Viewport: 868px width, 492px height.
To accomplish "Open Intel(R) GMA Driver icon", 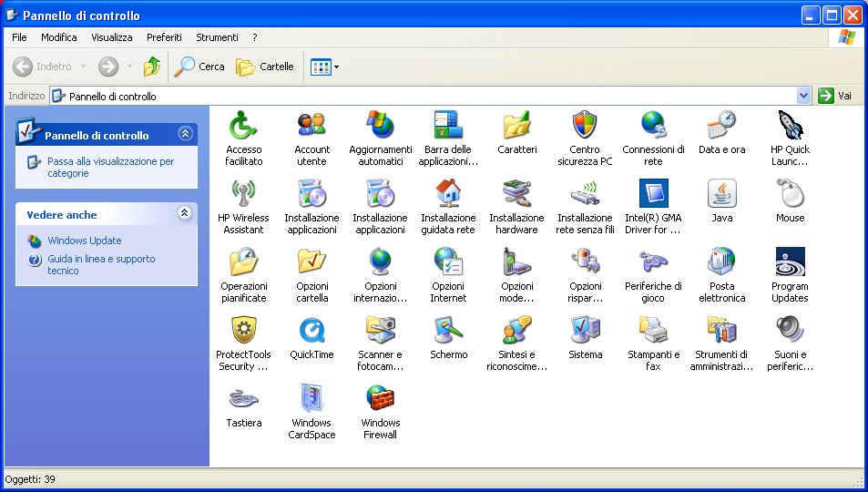I will [653, 193].
